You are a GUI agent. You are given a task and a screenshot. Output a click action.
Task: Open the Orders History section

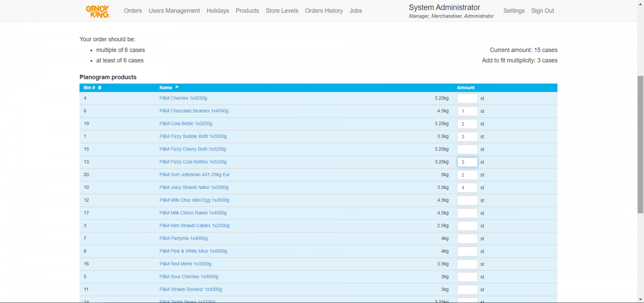pyautogui.click(x=324, y=10)
